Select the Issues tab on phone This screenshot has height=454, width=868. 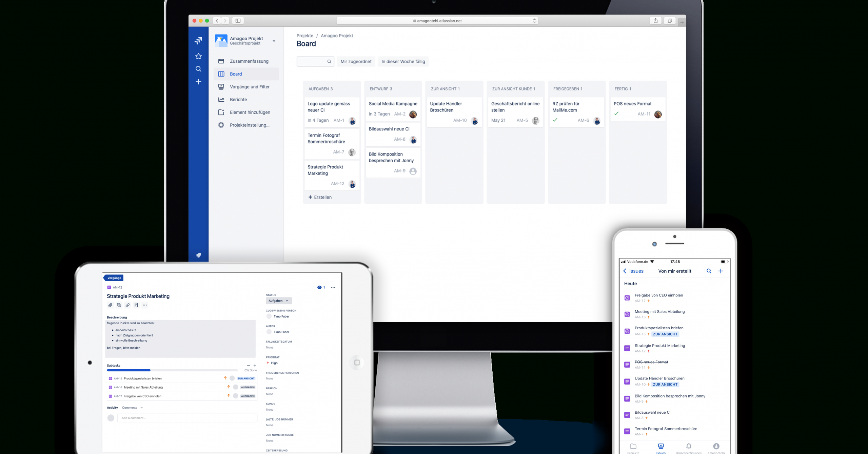pos(661,449)
